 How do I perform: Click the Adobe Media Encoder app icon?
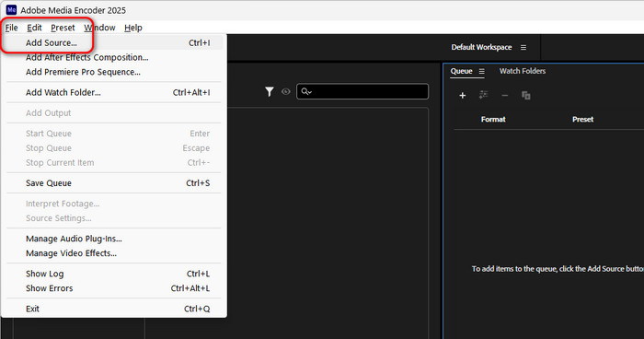pos(11,10)
